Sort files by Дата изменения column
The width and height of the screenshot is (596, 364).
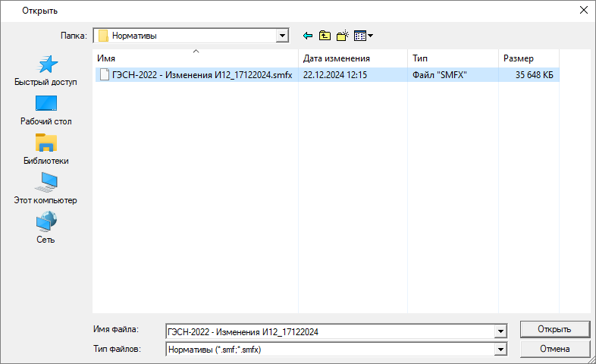click(x=352, y=58)
